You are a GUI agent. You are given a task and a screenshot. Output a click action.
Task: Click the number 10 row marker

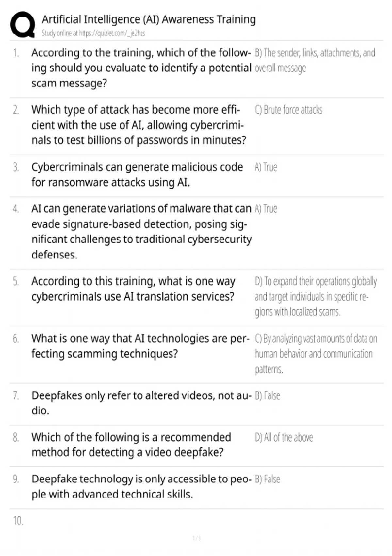(x=18, y=520)
